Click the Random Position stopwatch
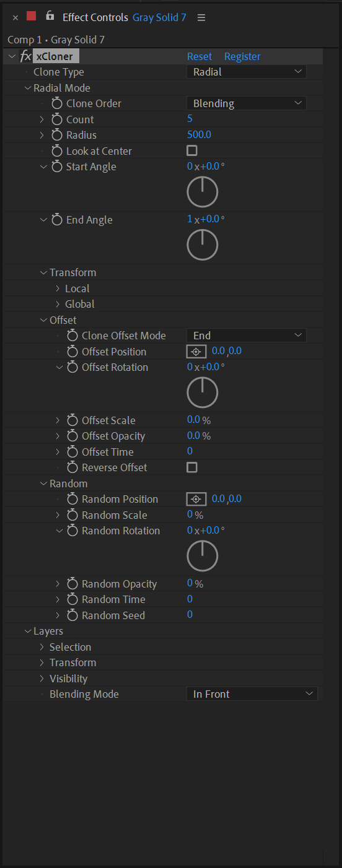Screen dimensions: 342x868 (72, 499)
